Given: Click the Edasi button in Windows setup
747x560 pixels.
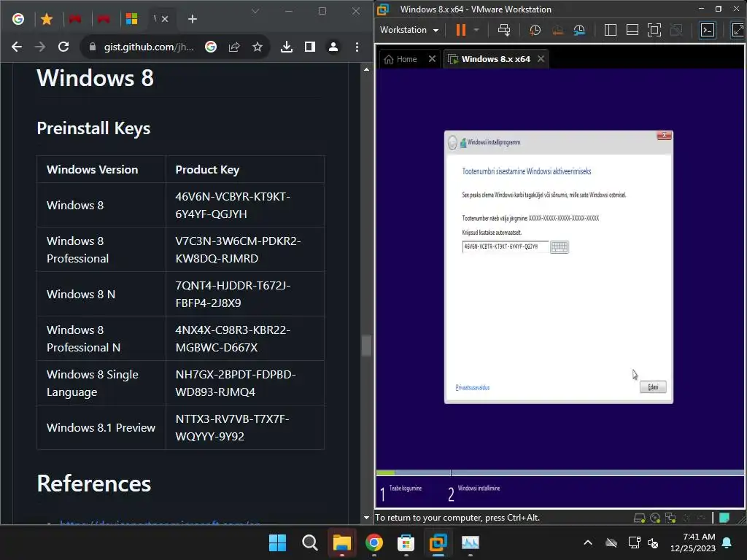Looking at the screenshot, I should (x=653, y=386).
